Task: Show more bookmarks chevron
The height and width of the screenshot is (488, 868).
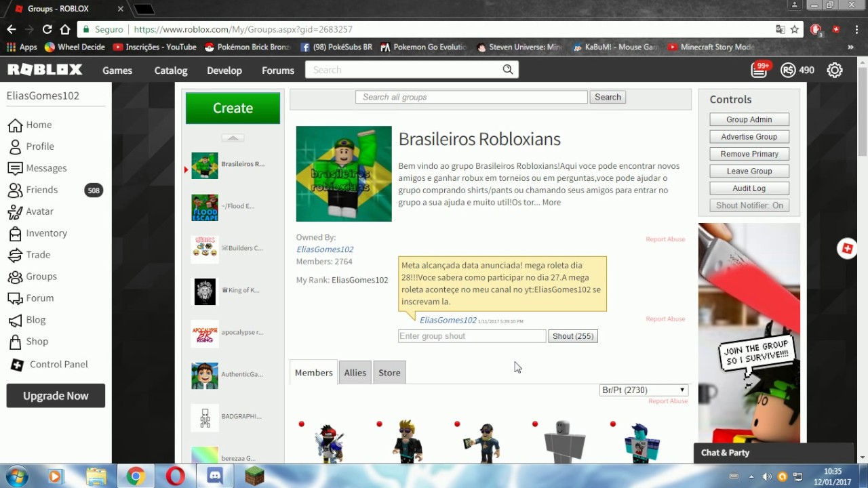Action: point(850,47)
